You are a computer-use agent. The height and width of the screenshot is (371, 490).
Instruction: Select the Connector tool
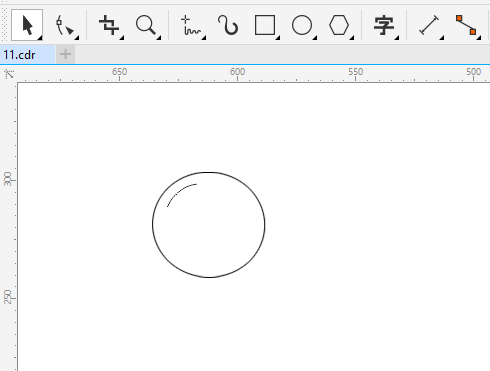[466, 25]
